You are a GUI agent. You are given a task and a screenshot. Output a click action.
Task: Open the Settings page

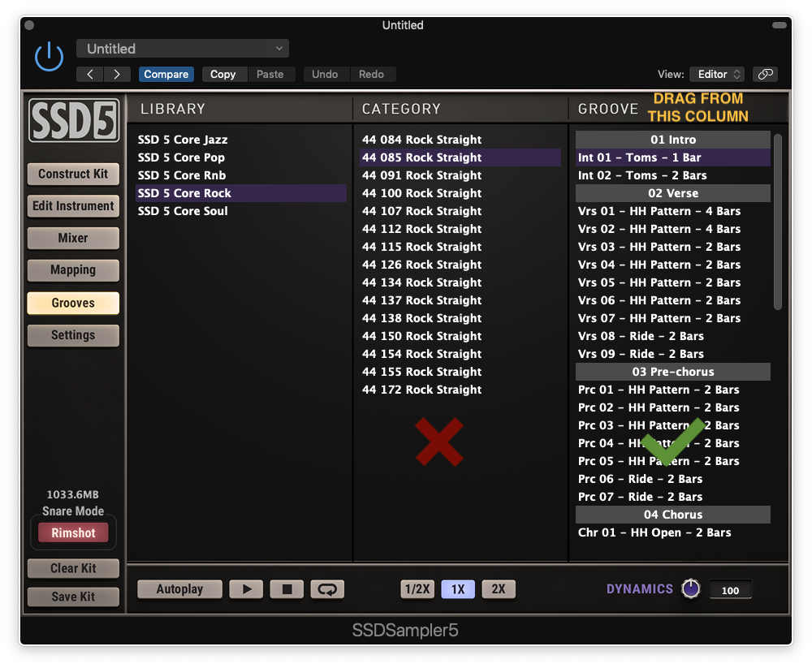73,335
